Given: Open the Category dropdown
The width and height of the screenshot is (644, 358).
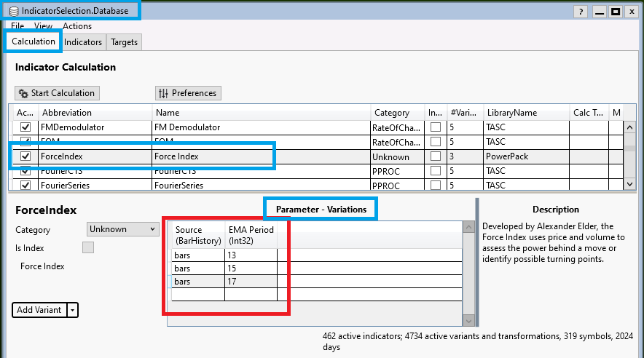Looking at the screenshot, I should (122, 229).
